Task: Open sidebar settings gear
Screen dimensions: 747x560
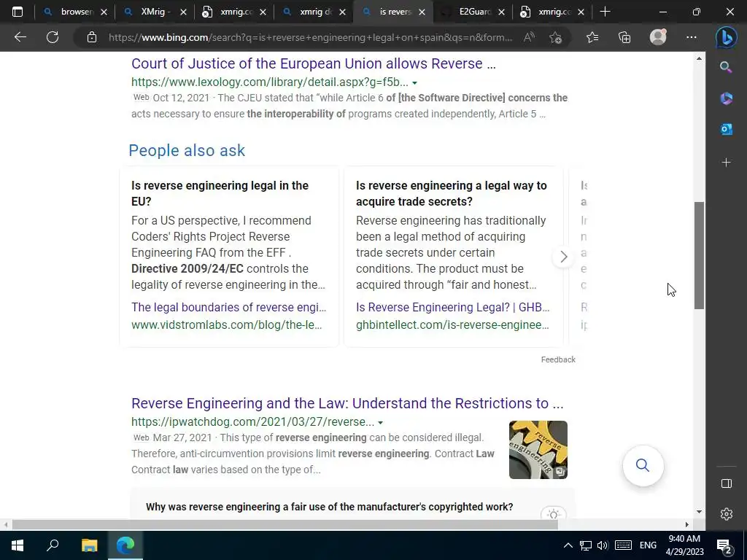Action: coord(726,514)
